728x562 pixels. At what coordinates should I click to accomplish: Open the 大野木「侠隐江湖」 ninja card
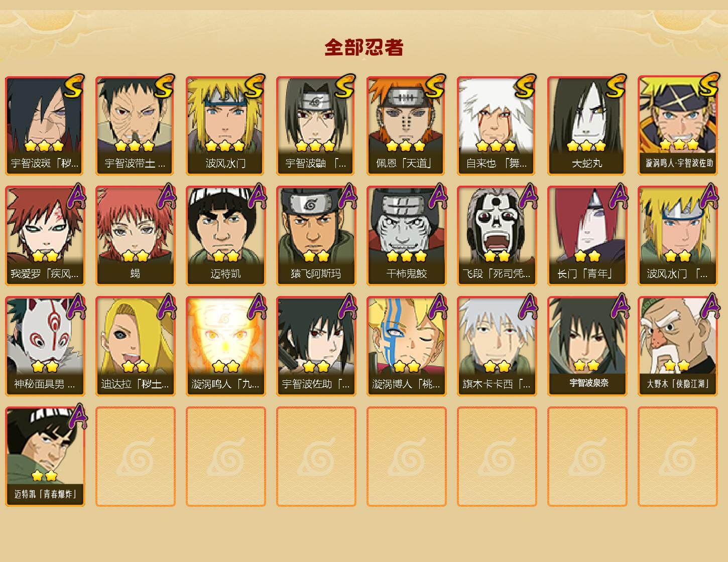677,346
